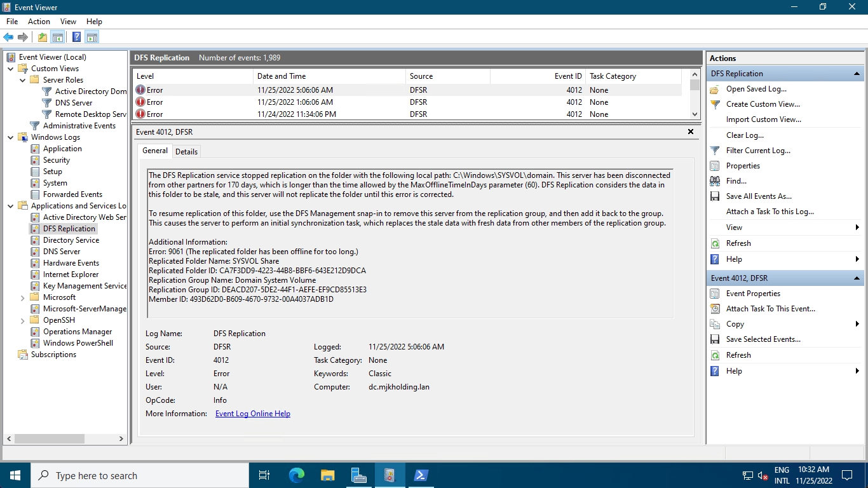The image size is (868, 488).
Task: Select Internet Explorer log
Action: 71,274
